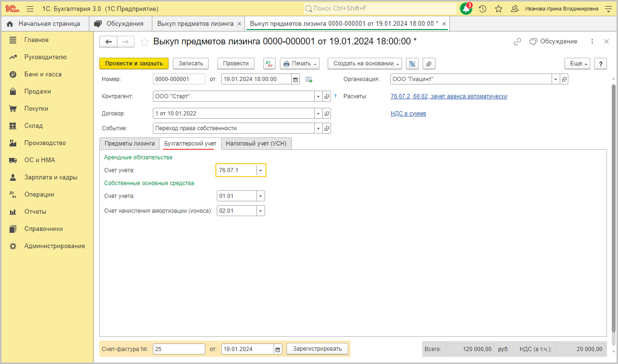Click the forward navigation arrow

(126, 42)
